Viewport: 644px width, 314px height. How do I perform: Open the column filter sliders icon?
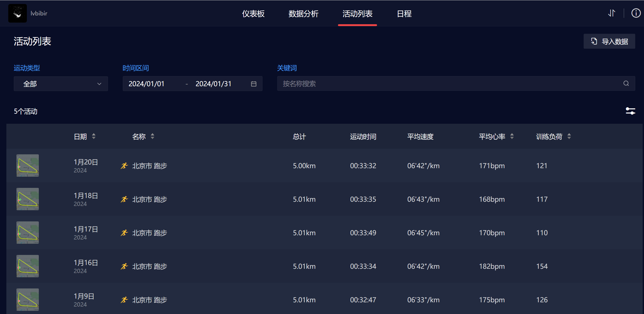click(630, 111)
